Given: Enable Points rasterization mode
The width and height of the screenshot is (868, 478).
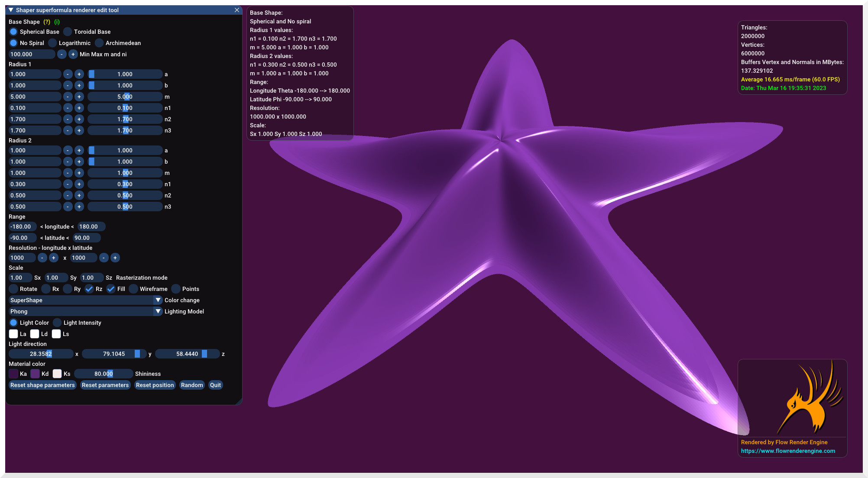Looking at the screenshot, I should click(176, 289).
